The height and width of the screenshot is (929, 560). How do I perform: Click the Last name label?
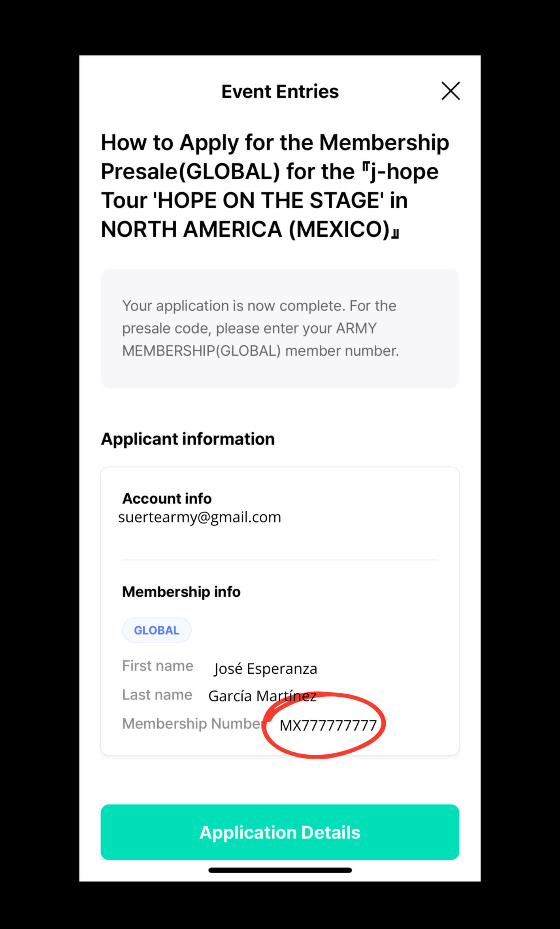point(157,695)
